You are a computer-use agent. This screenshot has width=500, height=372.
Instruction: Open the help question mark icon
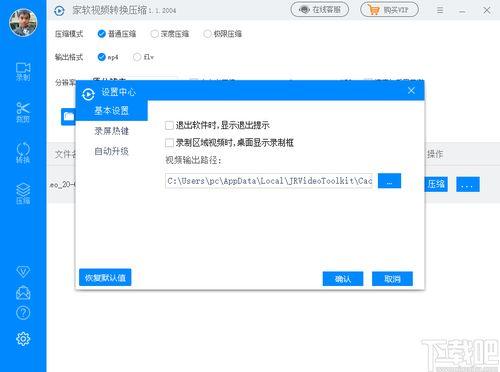coord(23,313)
